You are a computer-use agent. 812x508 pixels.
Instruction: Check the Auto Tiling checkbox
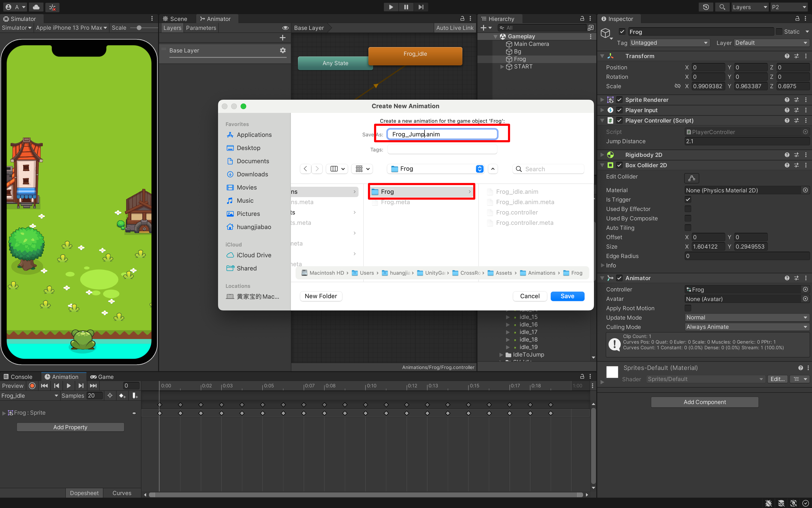point(688,228)
